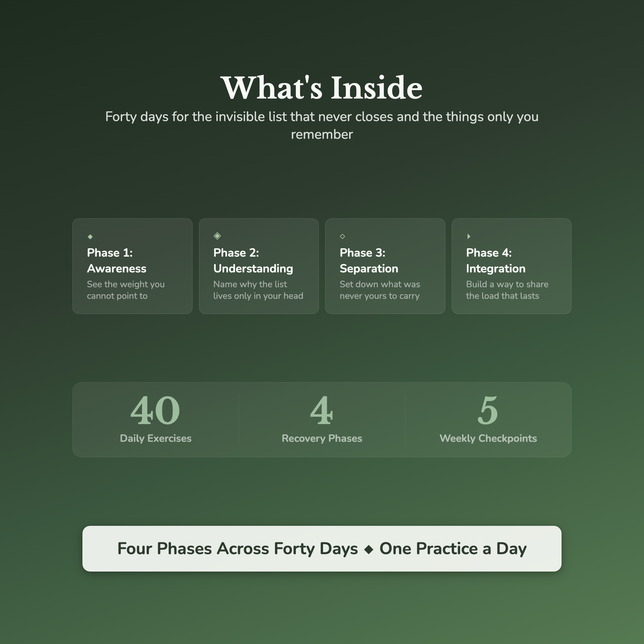644x644 pixels.
Task: Click 'One Practice a Day' in the banner
Action: pos(453,549)
